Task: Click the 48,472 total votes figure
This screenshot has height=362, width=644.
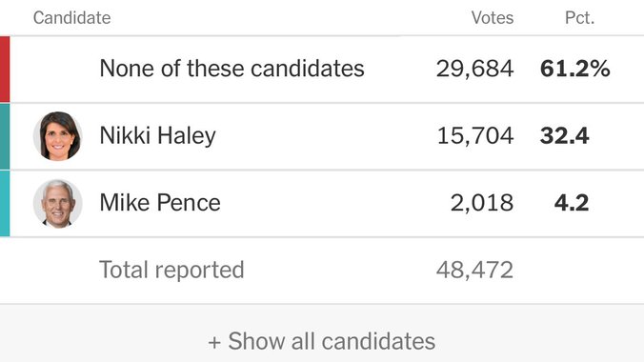Action: [x=474, y=270]
